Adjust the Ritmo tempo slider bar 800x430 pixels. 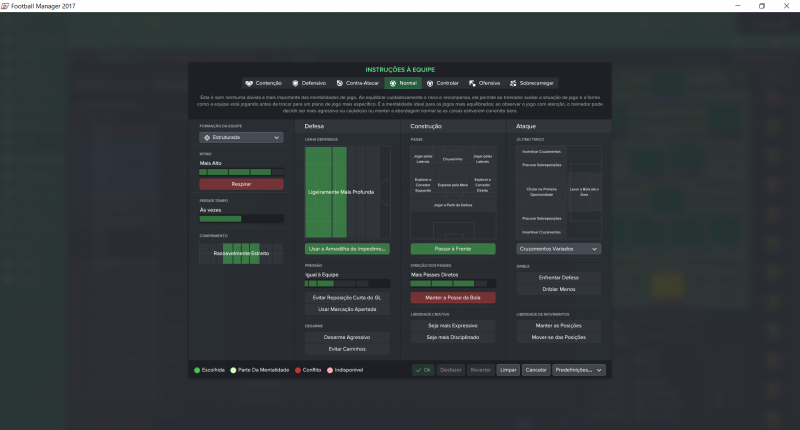point(241,172)
